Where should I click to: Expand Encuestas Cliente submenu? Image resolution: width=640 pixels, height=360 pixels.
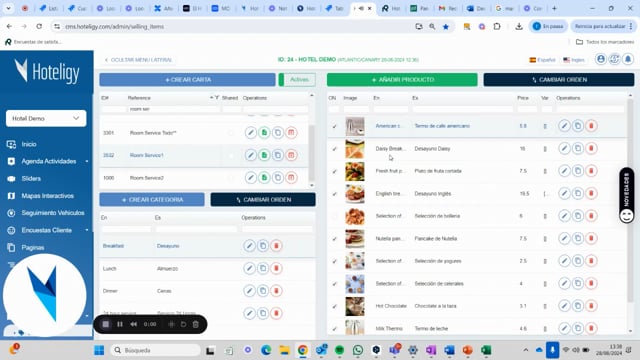pyautogui.click(x=87, y=230)
